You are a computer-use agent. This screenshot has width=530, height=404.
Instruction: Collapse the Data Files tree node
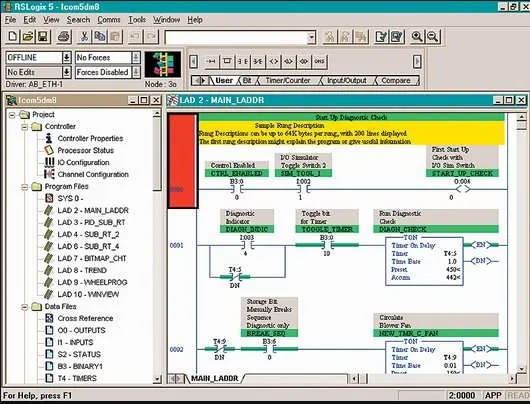pyautogui.click(x=24, y=307)
